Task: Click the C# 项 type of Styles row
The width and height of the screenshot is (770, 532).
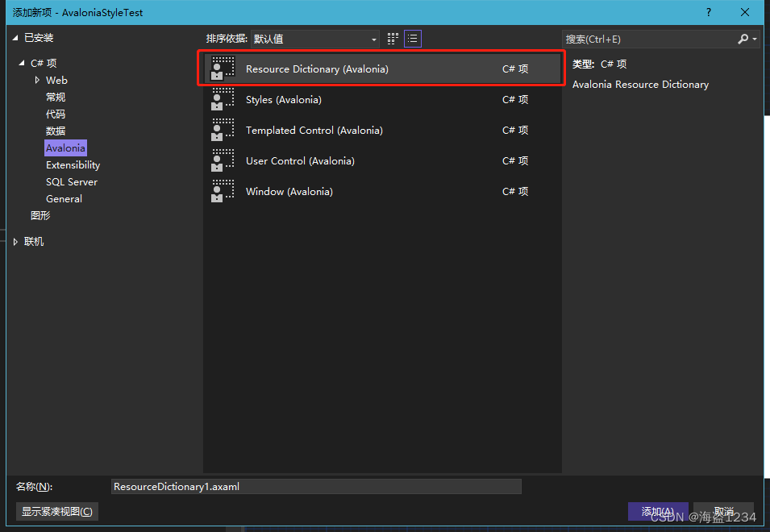Action: tap(515, 100)
